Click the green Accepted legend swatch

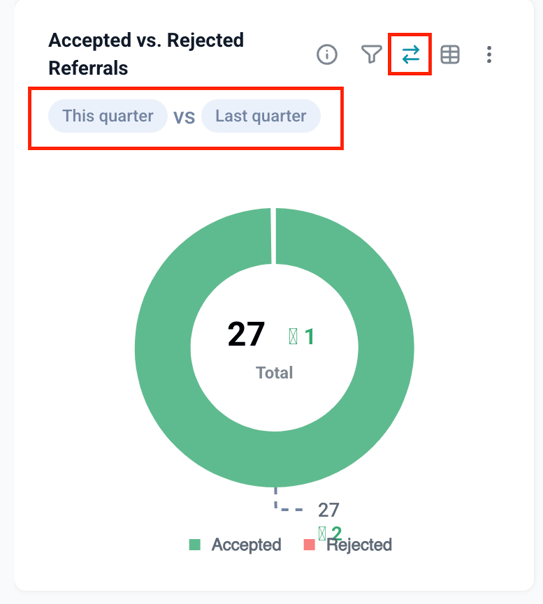click(x=195, y=545)
